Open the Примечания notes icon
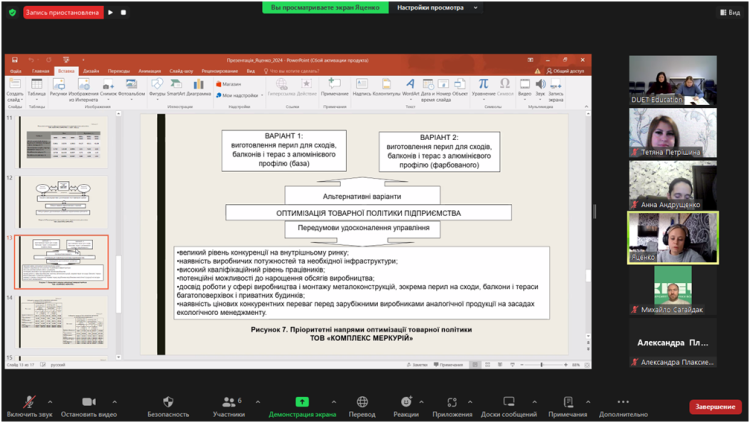The width and height of the screenshot is (750, 423). point(568,401)
